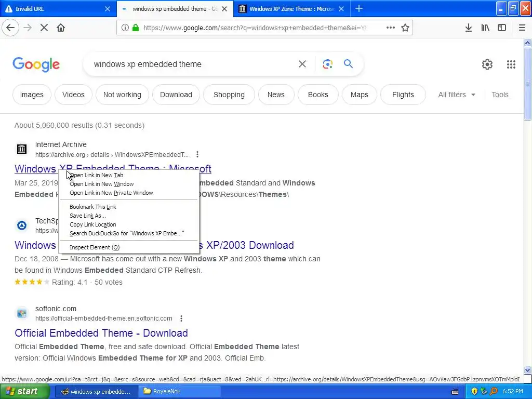Open the Downloads arrow icon

coord(469,28)
